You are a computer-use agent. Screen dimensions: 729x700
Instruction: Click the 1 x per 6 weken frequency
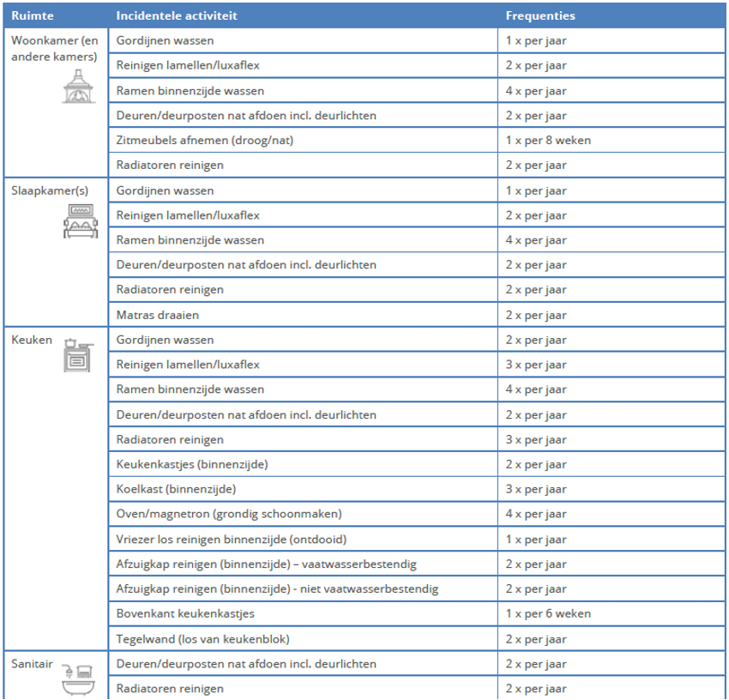548,613
